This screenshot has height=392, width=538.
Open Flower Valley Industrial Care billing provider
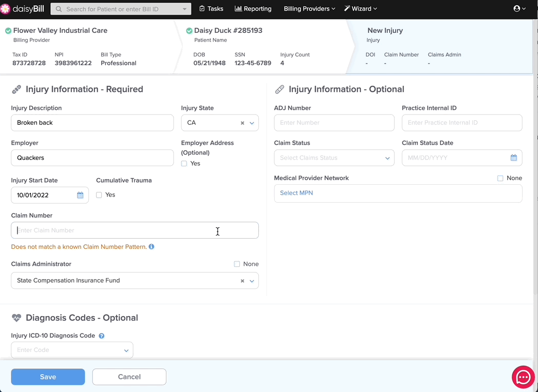point(61,30)
